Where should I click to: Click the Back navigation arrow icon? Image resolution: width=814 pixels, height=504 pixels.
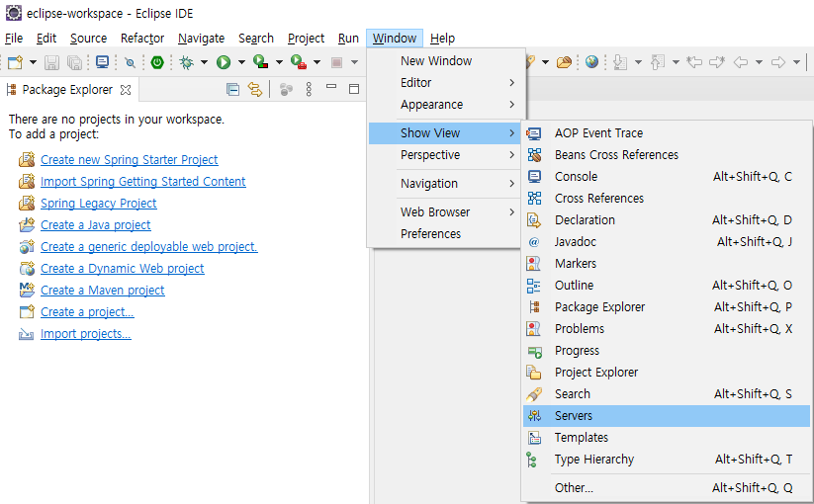[741, 62]
